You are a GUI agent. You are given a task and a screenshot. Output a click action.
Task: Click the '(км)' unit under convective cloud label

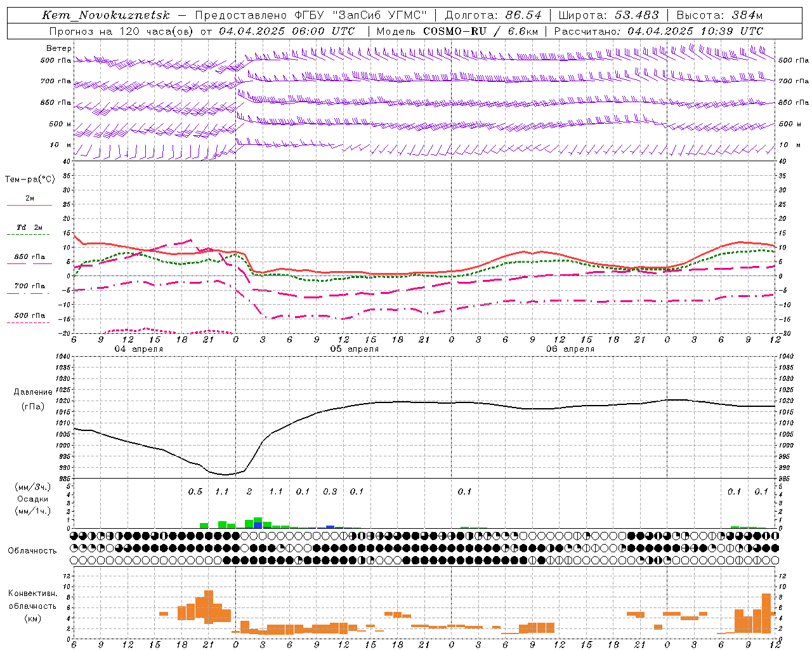[x=32, y=618]
